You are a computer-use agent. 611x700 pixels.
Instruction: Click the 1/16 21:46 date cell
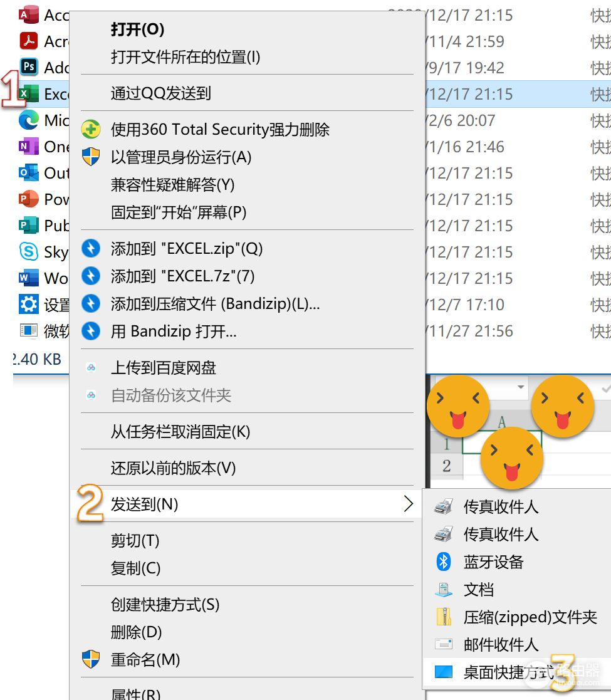pos(466,147)
